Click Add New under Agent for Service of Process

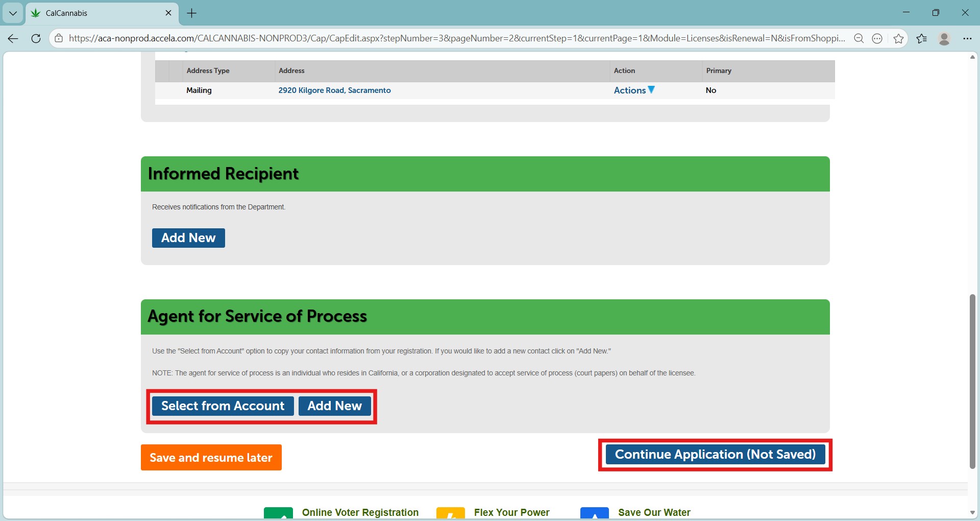click(x=334, y=406)
